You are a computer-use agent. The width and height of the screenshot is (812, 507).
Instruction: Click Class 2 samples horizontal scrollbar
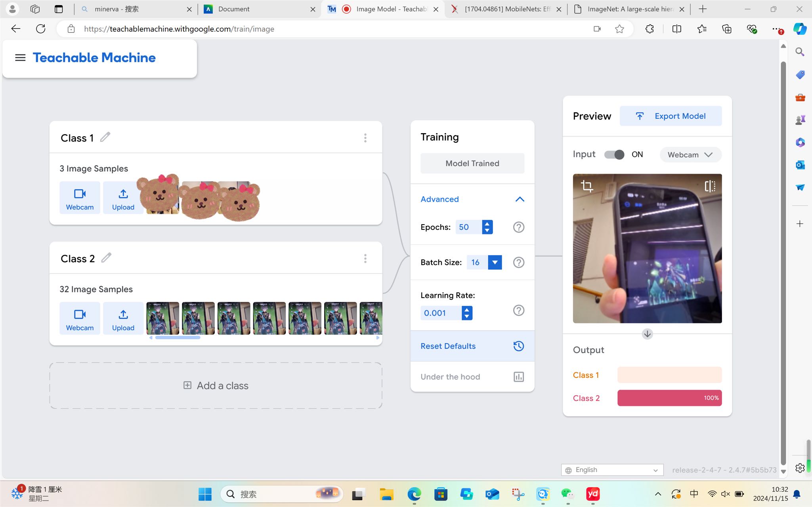[x=178, y=338]
